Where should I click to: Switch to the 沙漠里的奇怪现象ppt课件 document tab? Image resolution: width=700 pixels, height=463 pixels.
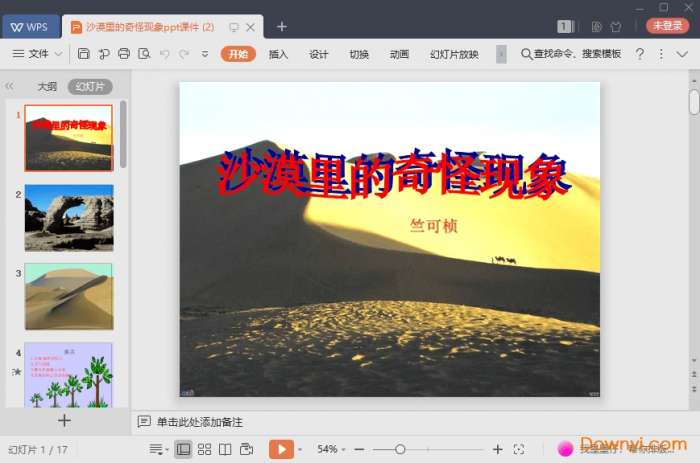tap(150, 27)
